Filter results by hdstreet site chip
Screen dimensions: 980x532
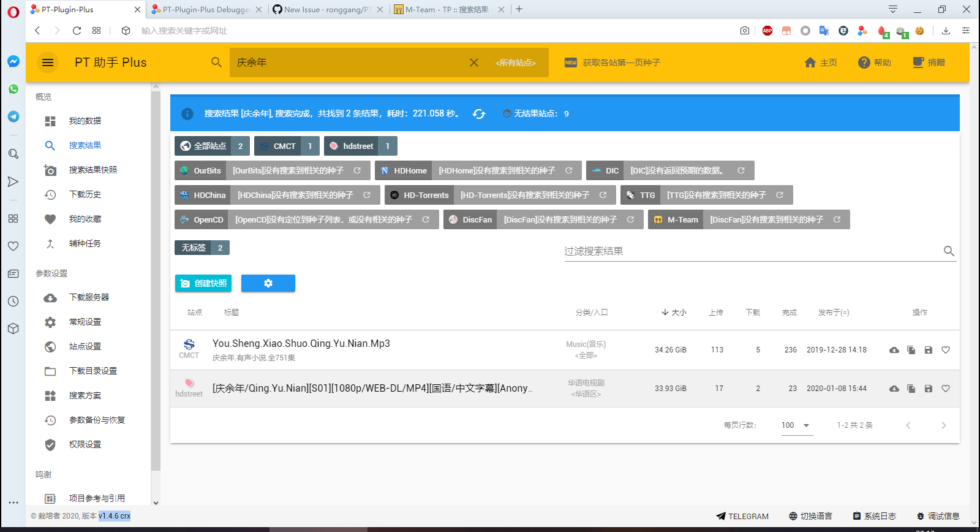coord(360,146)
